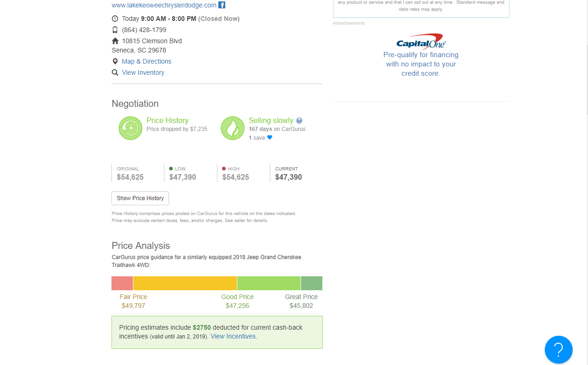
Task: Click the yellow Fair Price bar segment
Action: pos(185,283)
